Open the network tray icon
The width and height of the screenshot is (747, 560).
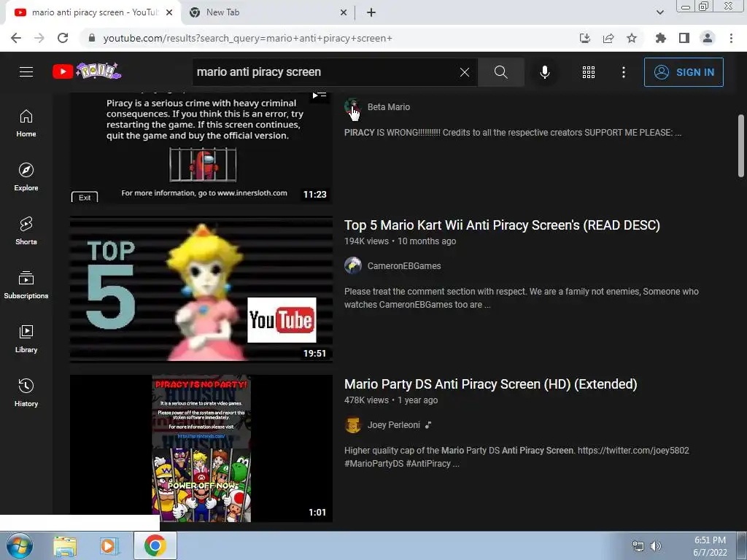(638, 546)
